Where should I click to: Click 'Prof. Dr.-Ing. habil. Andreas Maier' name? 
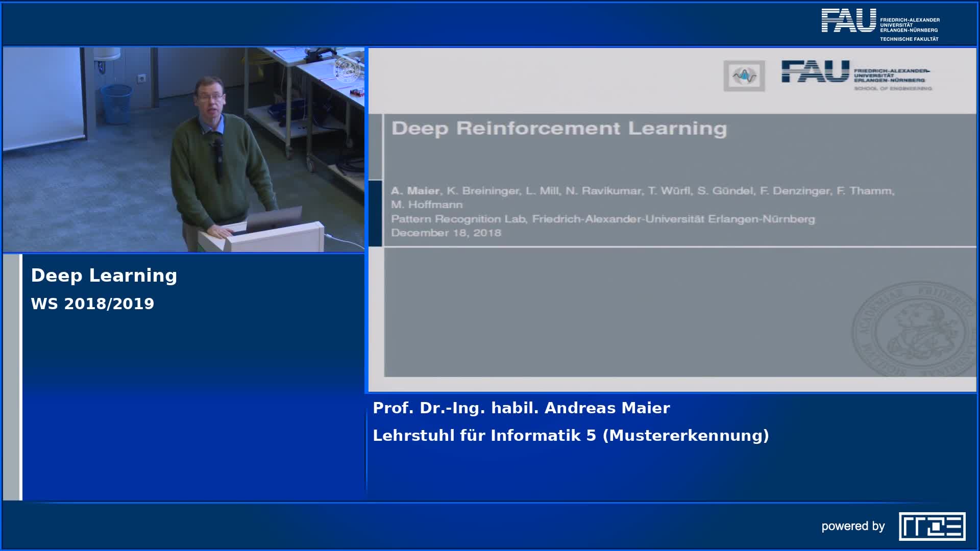tap(521, 408)
